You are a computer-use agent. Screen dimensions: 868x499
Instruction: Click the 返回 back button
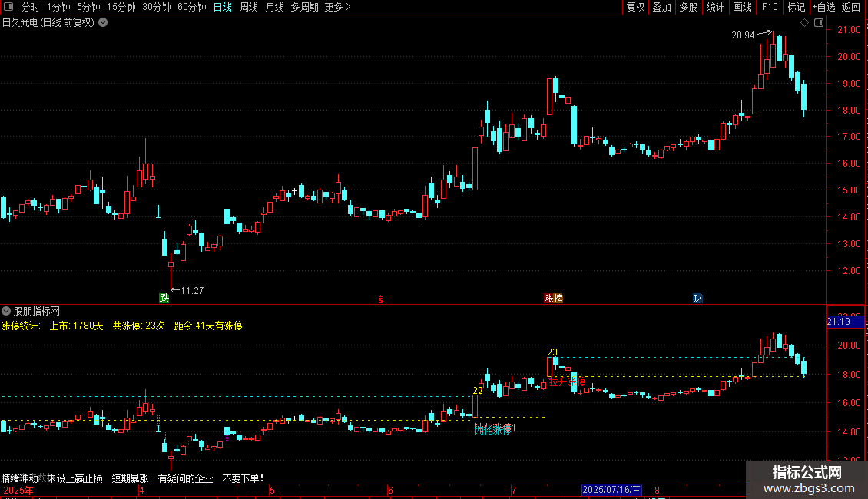click(x=851, y=7)
